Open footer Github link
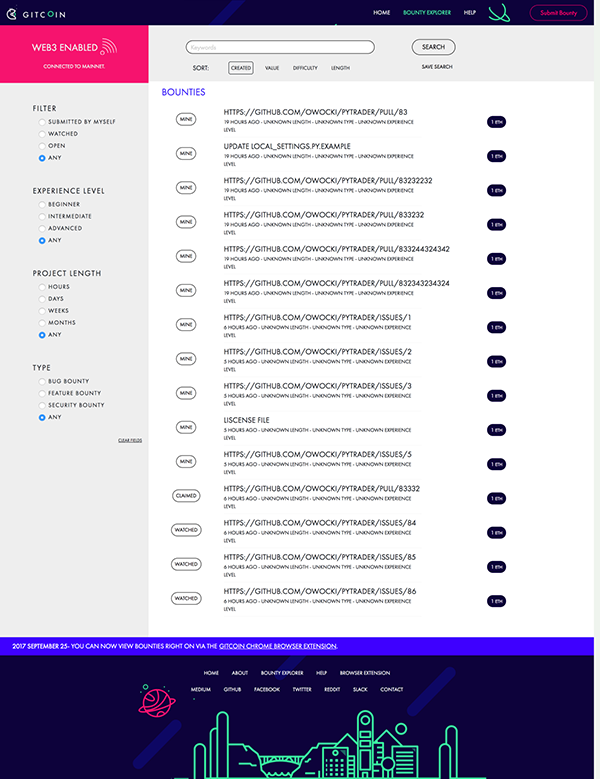Image resolution: width=600 pixels, height=779 pixels. point(232,690)
